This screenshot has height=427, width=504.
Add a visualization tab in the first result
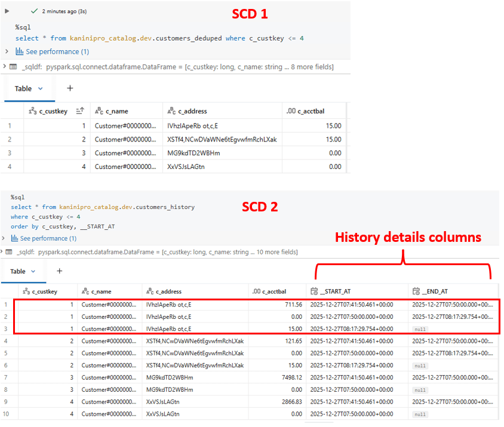coord(70,88)
